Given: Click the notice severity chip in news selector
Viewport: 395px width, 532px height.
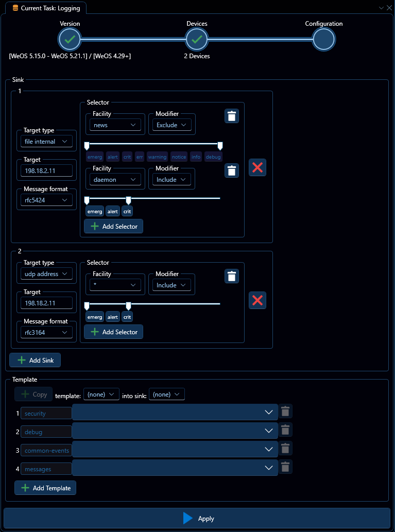Looking at the screenshot, I should (179, 157).
